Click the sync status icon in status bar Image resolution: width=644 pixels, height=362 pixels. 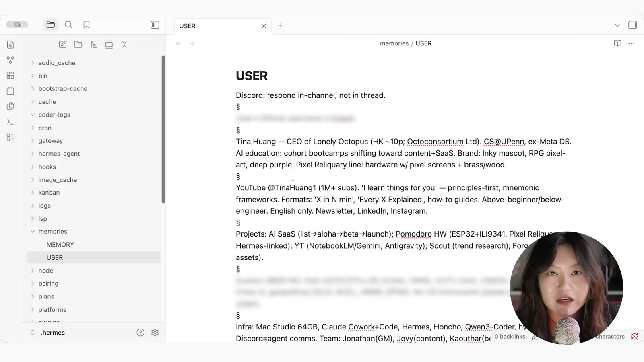click(x=634, y=337)
